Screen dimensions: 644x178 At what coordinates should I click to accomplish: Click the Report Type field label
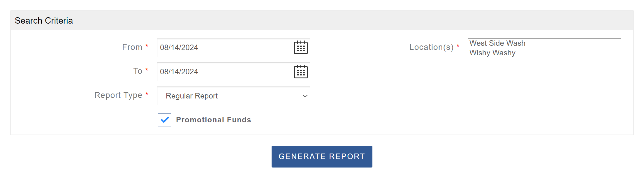[x=118, y=95]
